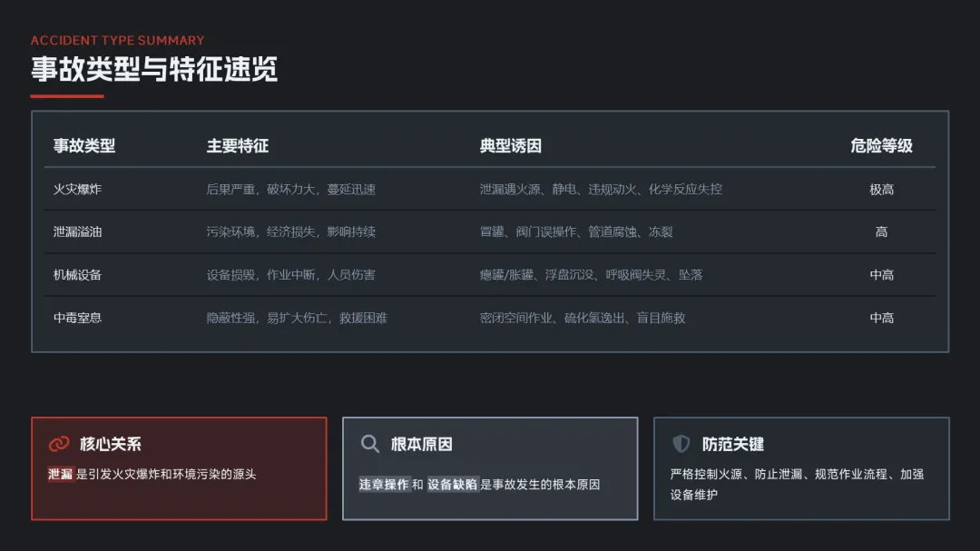Image resolution: width=980 pixels, height=551 pixels.
Task: Click the highlighted 泄漏 keyword in red card
Action: [x=61, y=474]
